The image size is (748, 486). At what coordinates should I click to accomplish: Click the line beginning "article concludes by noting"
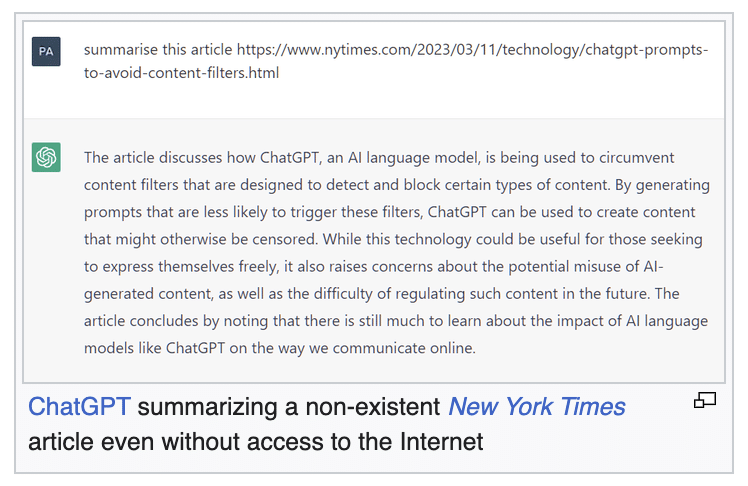396,321
